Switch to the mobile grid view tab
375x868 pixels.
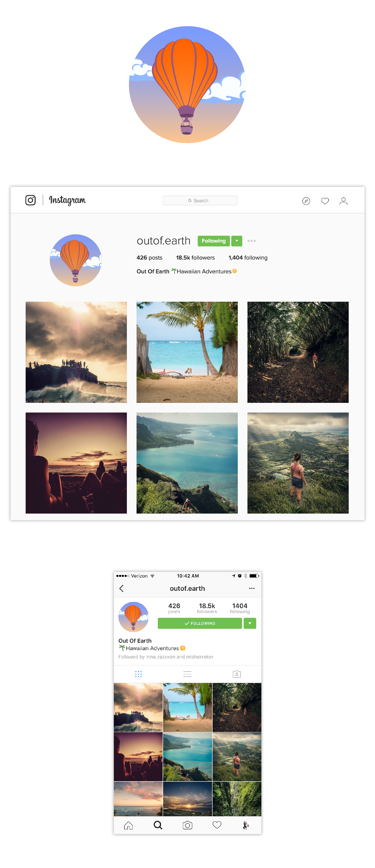pos(138,674)
